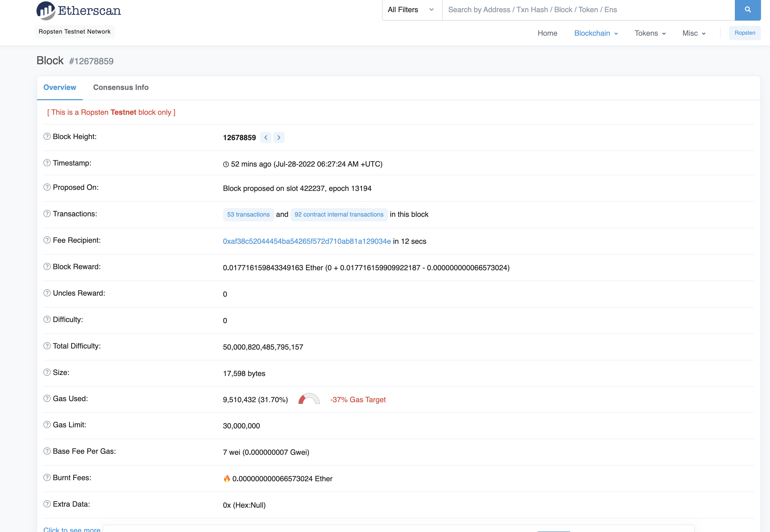Viewport: 770px width, 532px height.
Task: Click help icon beside Uncles Reward
Action: [47, 293]
